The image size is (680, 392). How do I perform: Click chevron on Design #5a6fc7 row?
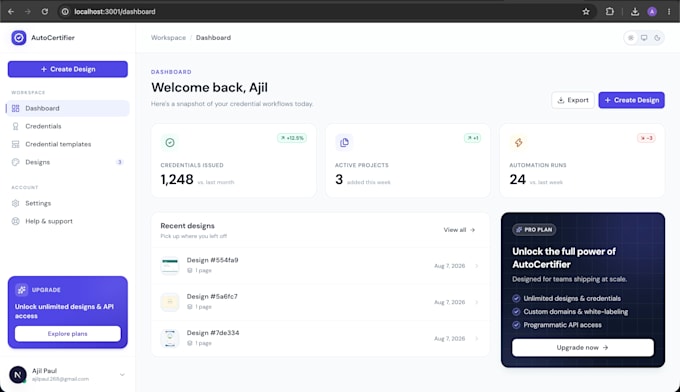coord(477,302)
